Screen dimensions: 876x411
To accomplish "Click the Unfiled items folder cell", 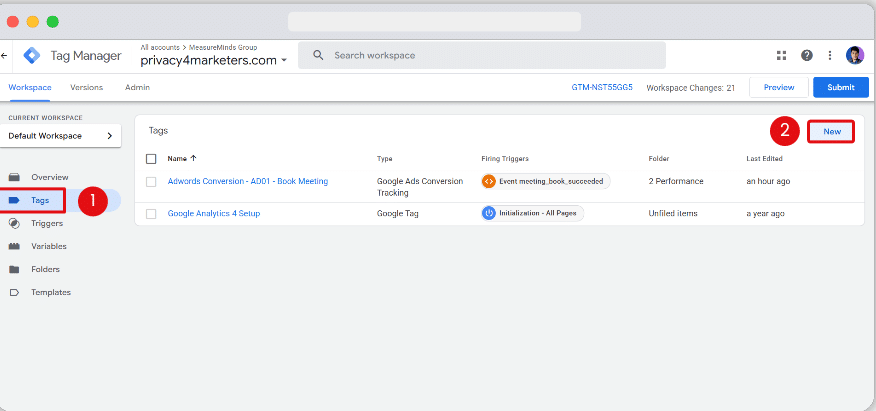I will [x=673, y=213].
